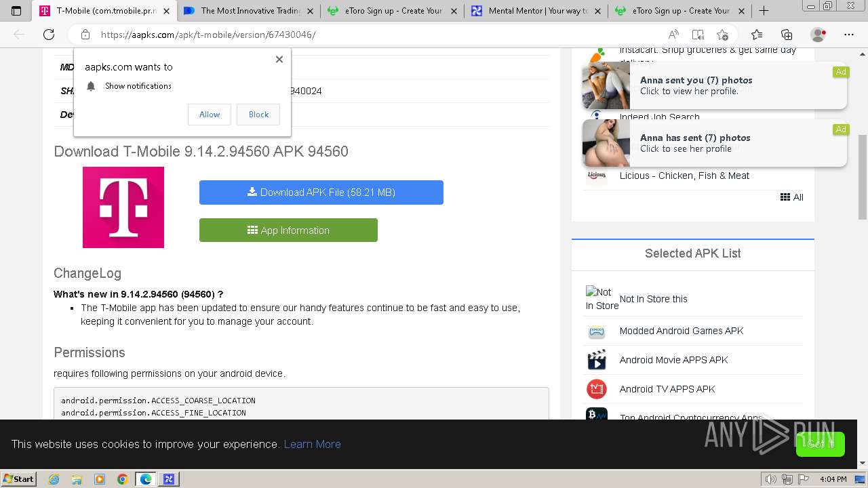
Task: Click the T-Mobile app logo image
Action: click(x=123, y=207)
